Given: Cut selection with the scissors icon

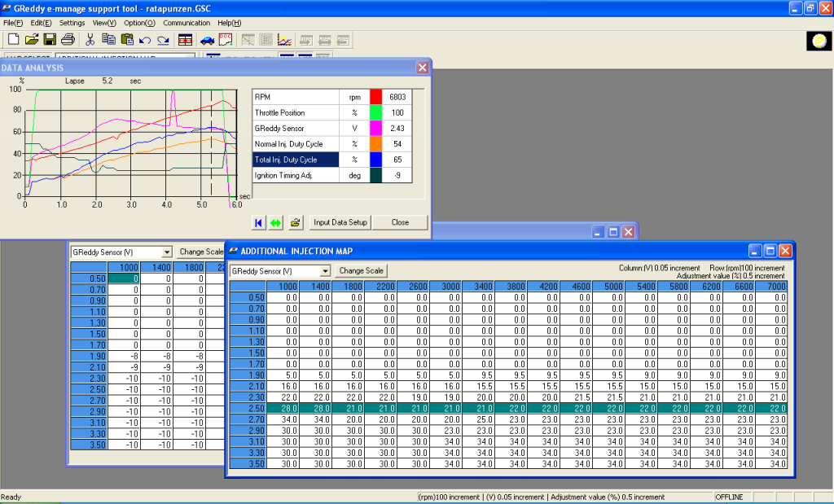Looking at the screenshot, I should point(90,39).
